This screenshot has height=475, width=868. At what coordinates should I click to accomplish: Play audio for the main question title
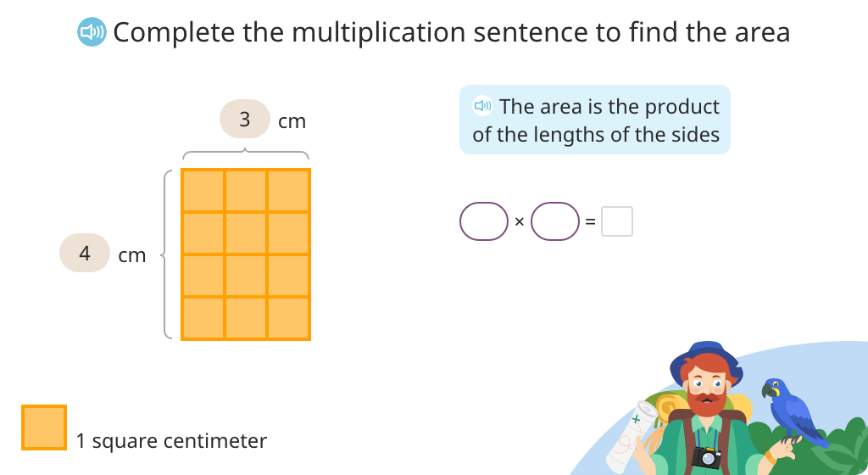(x=92, y=32)
